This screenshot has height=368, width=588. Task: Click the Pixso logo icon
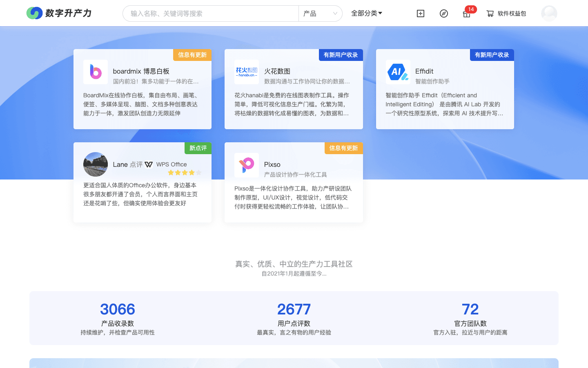(x=247, y=165)
